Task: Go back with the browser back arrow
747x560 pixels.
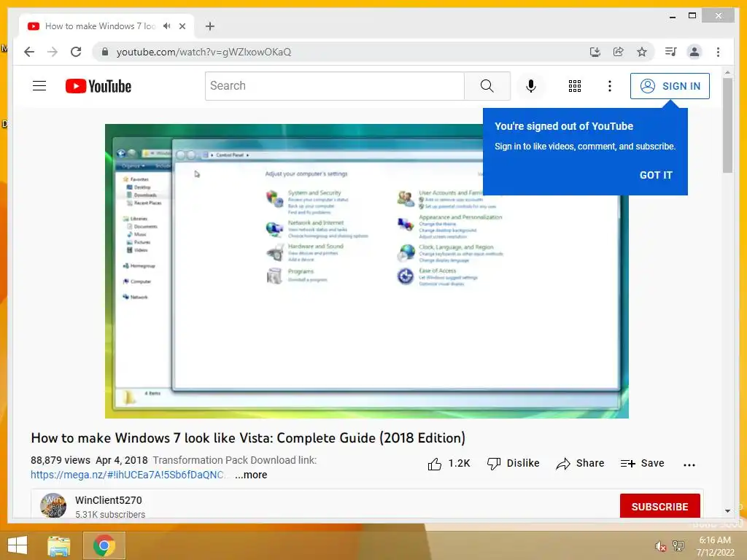Action: pyautogui.click(x=29, y=52)
